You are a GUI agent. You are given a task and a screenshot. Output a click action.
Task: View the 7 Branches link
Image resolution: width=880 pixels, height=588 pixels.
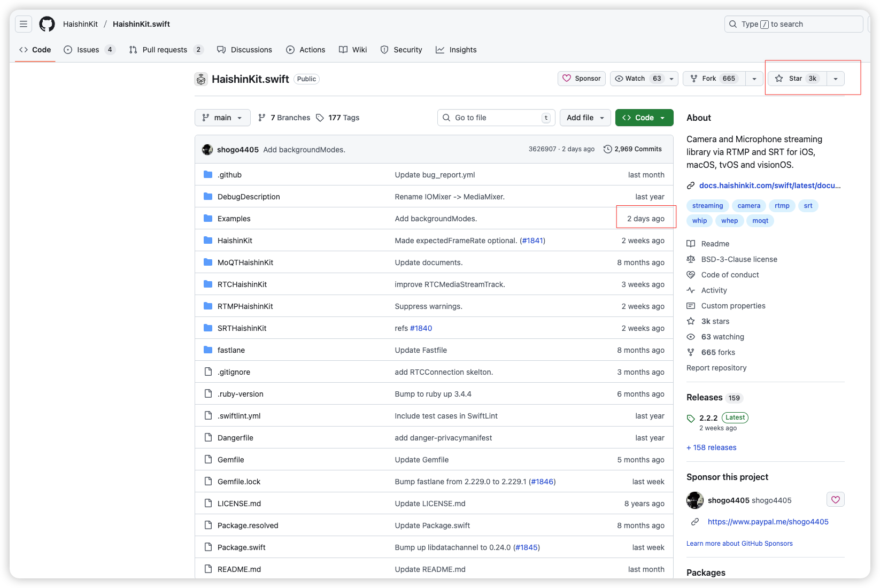(x=284, y=118)
